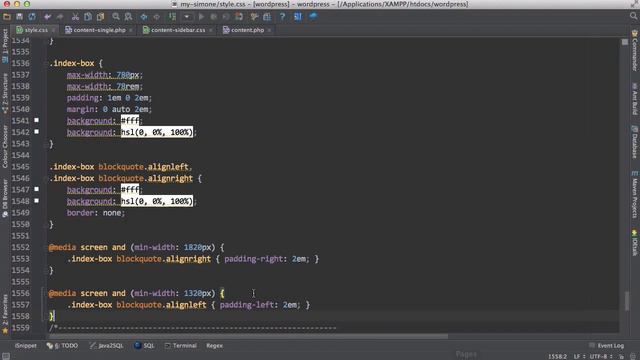
Task: Close the content-sidebar.css tab
Action: coord(211,30)
